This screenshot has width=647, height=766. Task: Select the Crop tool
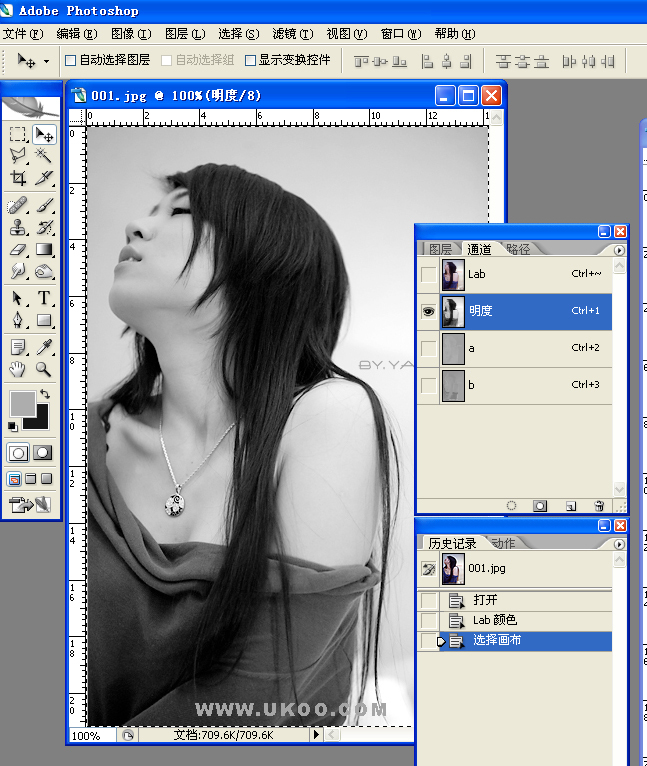tap(18, 179)
